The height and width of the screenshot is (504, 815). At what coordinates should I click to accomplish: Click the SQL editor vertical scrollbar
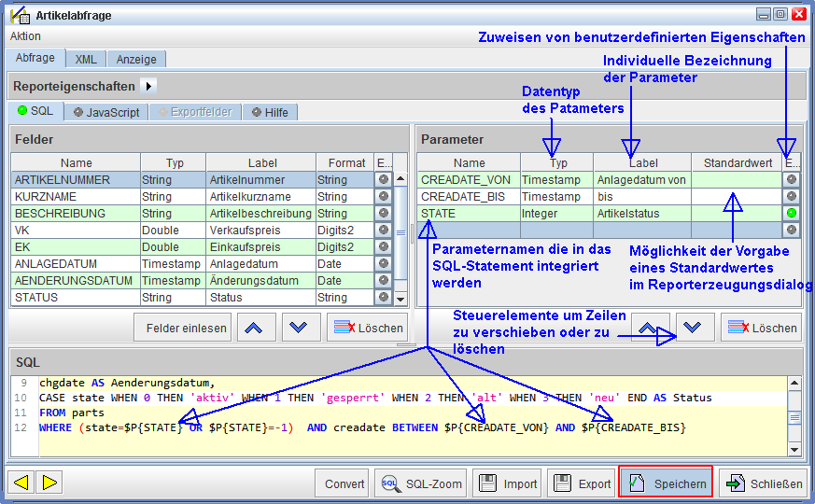pos(794,416)
